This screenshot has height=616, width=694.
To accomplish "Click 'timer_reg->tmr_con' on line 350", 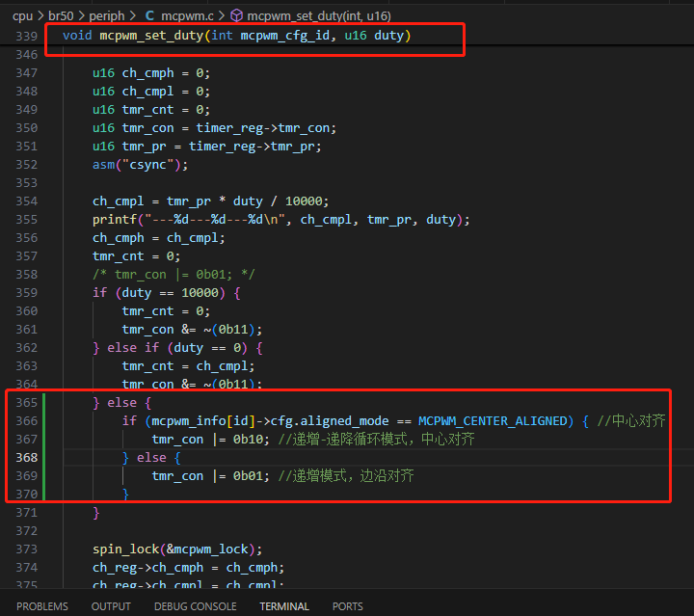I will click(262, 128).
